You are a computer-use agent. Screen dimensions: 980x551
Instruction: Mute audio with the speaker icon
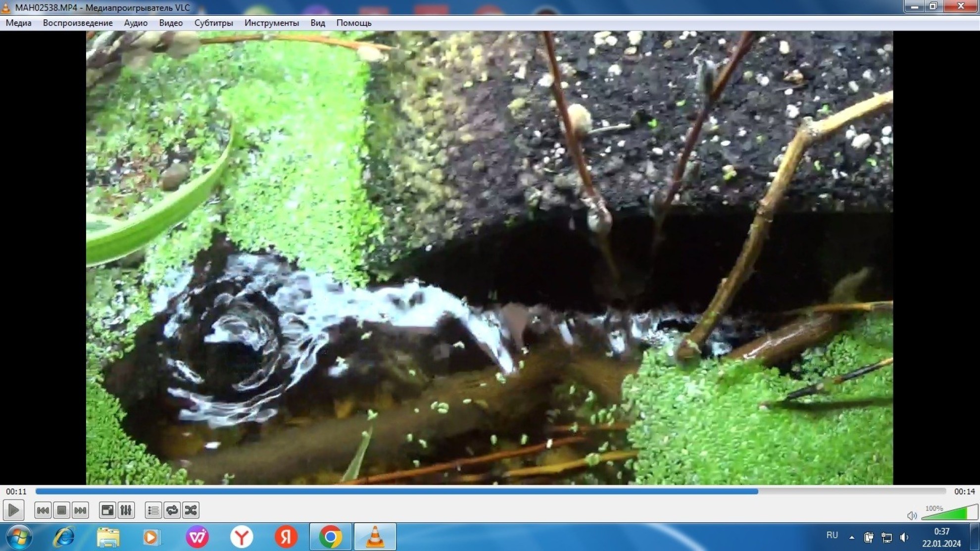pos(912,515)
